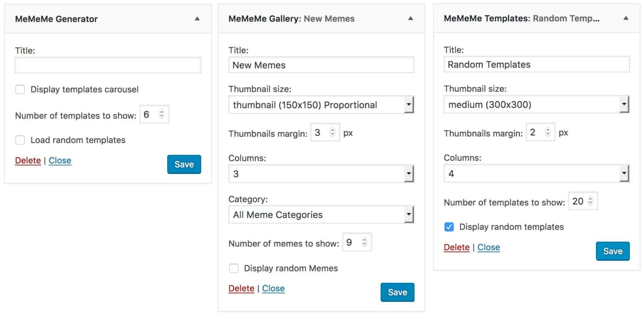
Task: Open the Thumbnail size dropdown in the Gallery widget
Action: coord(321,105)
